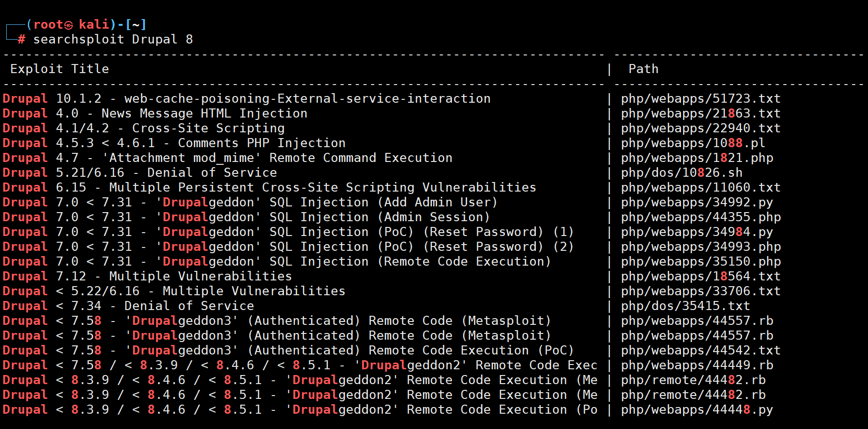The height and width of the screenshot is (429, 868).
Task: Select the 'Path' column header
Action: coord(643,69)
